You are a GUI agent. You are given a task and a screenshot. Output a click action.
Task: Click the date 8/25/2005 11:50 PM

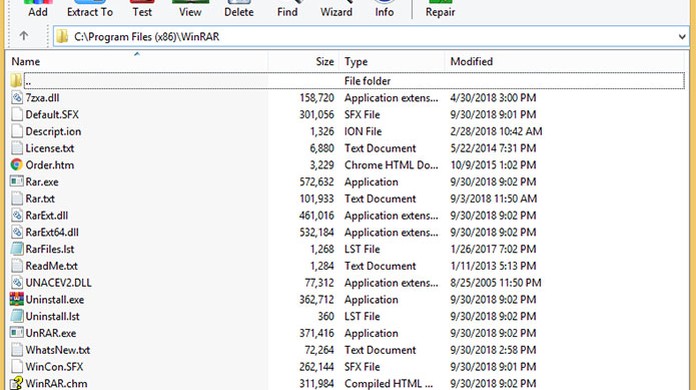[x=495, y=283]
